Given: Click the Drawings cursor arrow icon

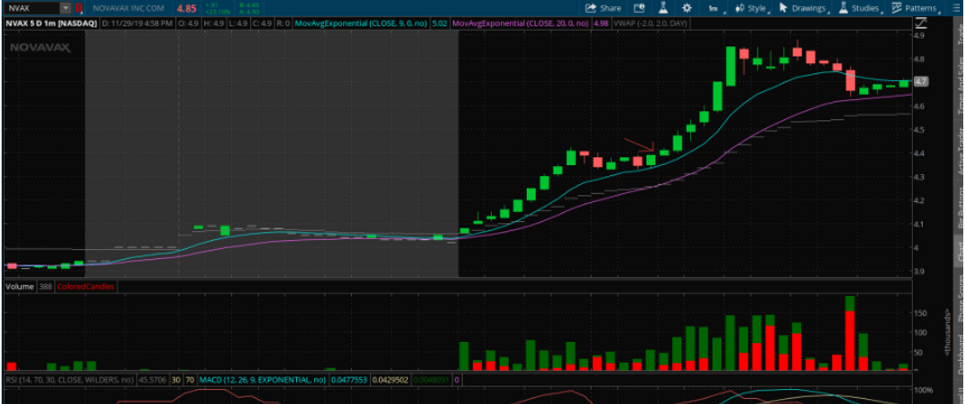Looking at the screenshot, I should 783,8.
